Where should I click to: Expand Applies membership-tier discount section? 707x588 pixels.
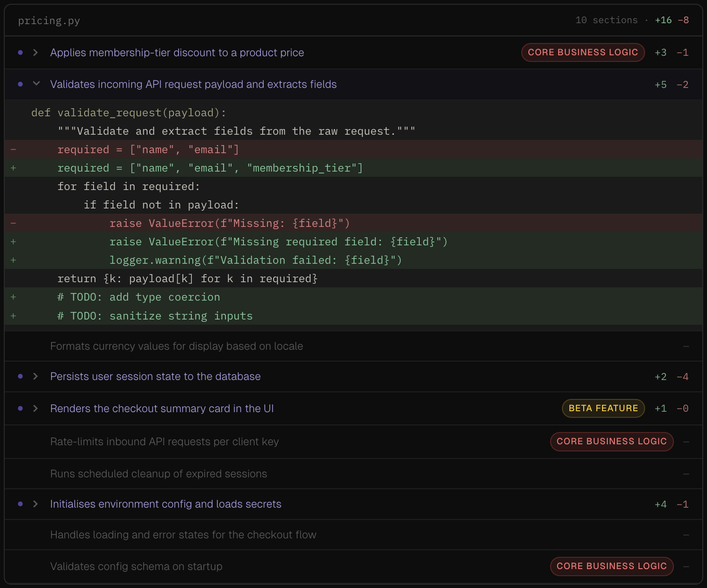[x=35, y=52]
